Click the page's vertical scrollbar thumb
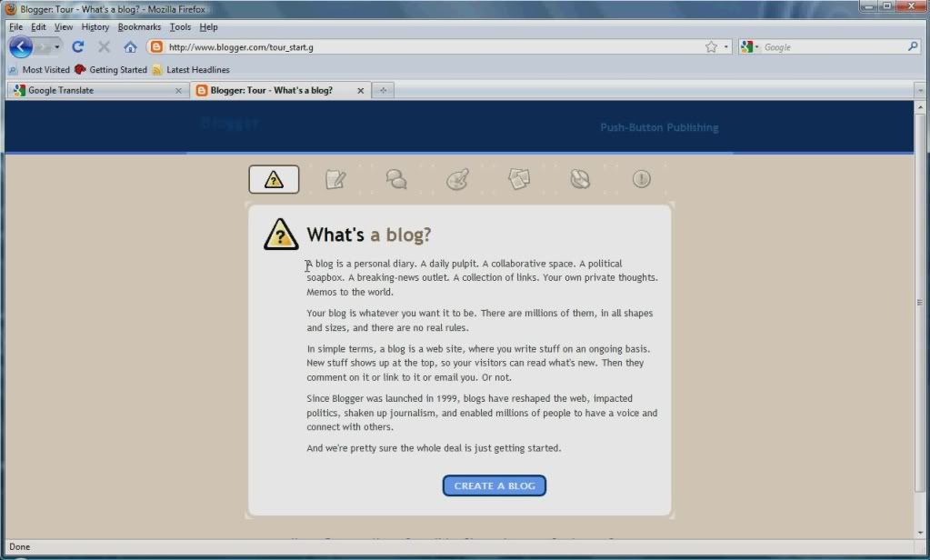The width and height of the screenshot is (930, 560). click(x=920, y=303)
